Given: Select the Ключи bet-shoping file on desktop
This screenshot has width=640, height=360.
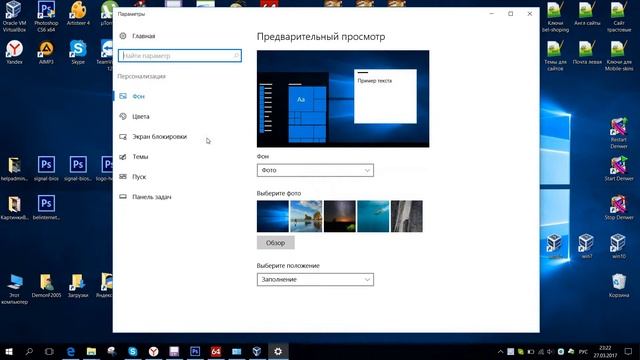Looking at the screenshot, I should (555, 16).
